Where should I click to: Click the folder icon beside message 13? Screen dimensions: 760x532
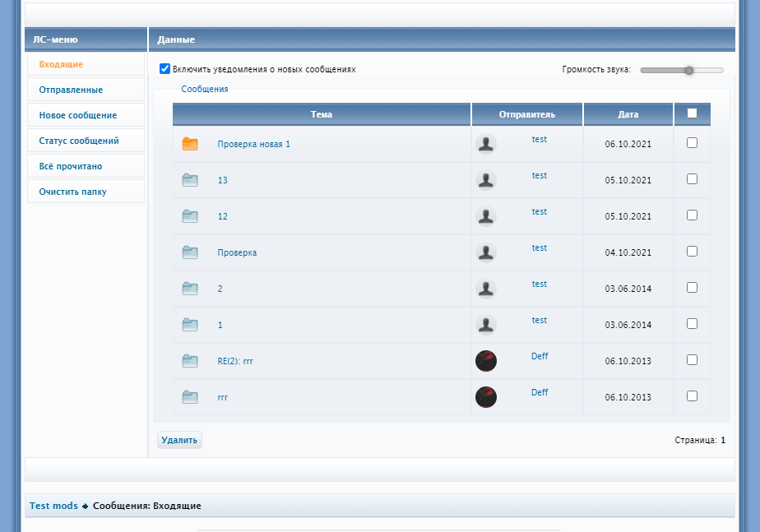tap(190, 180)
